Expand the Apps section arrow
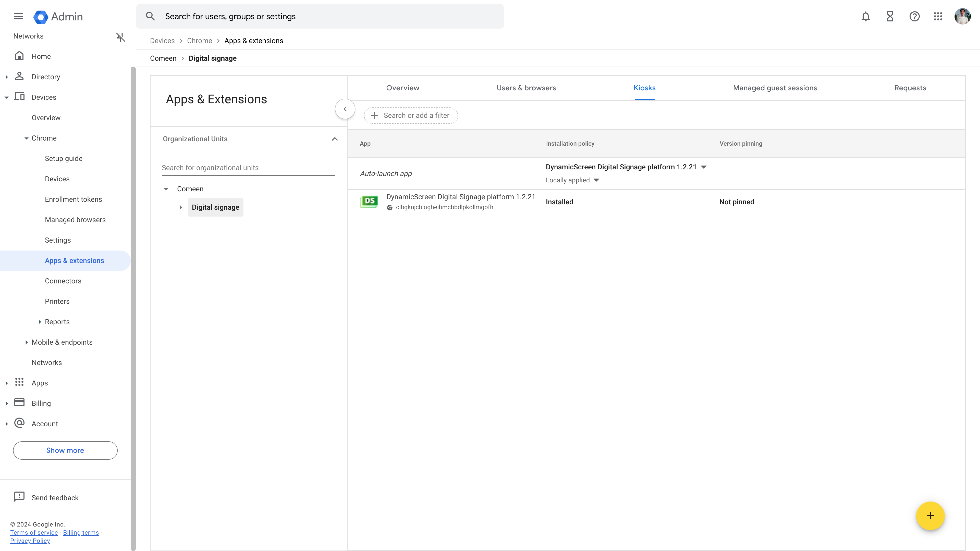The image size is (980, 551). (x=6, y=383)
